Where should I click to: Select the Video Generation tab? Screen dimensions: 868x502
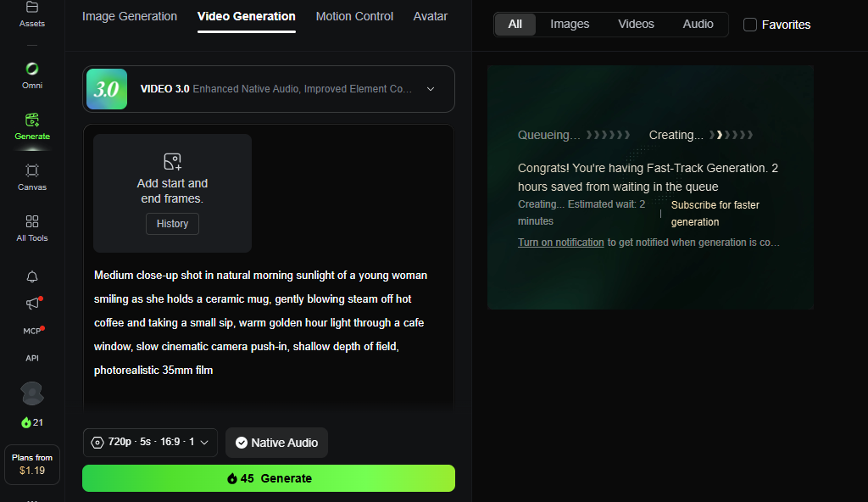coord(247,17)
